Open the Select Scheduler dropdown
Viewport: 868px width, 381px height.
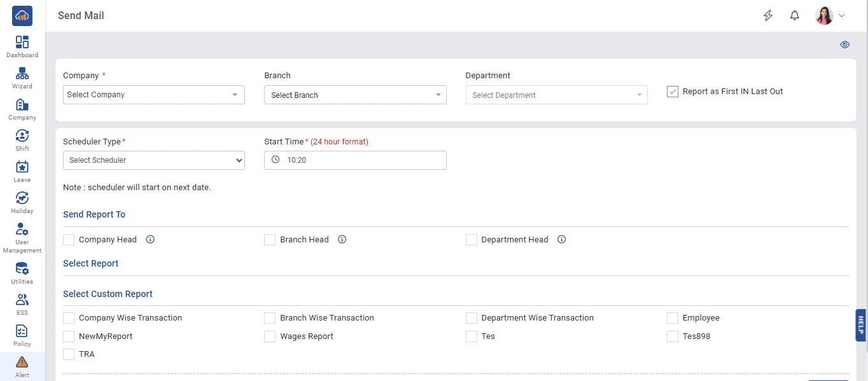coord(153,160)
